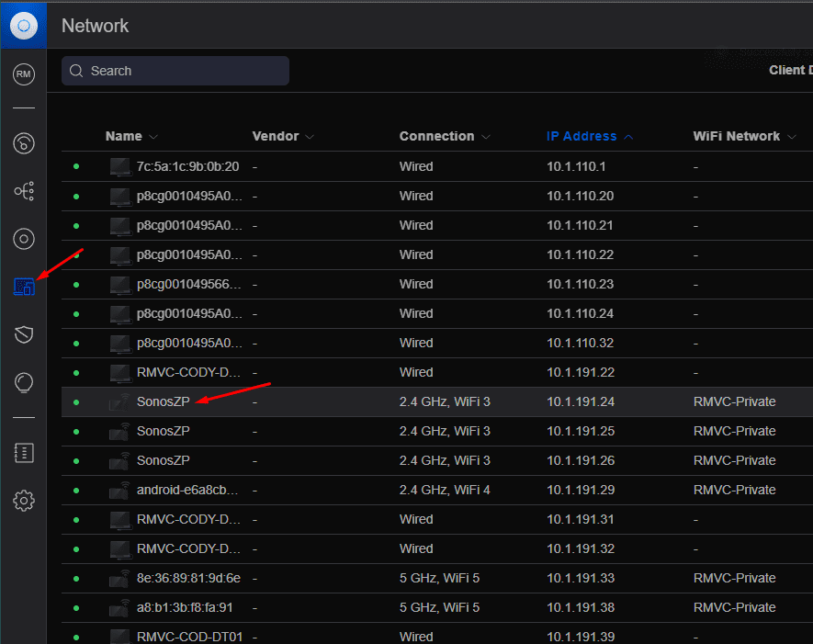Open the Topology icon in sidebar
Image resolution: width=813 pixels, height=644 pixels.
(x=24, y=191)
